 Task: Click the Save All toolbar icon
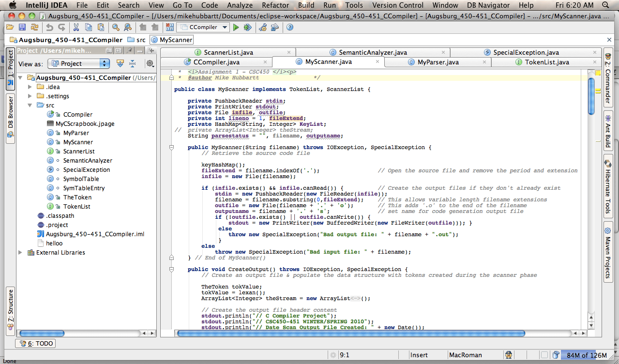(x=22, y=27)
